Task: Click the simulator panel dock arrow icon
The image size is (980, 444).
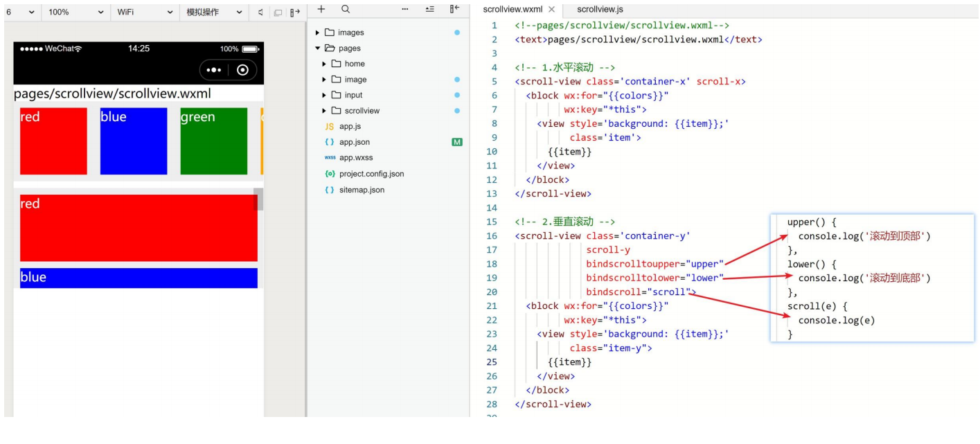Action: [x=295, y=12]
